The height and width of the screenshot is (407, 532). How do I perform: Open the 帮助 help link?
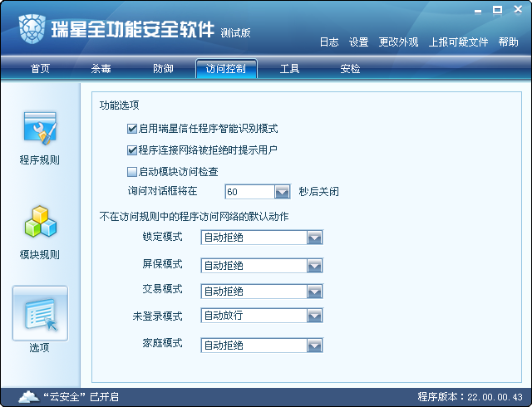click(508, 42)
